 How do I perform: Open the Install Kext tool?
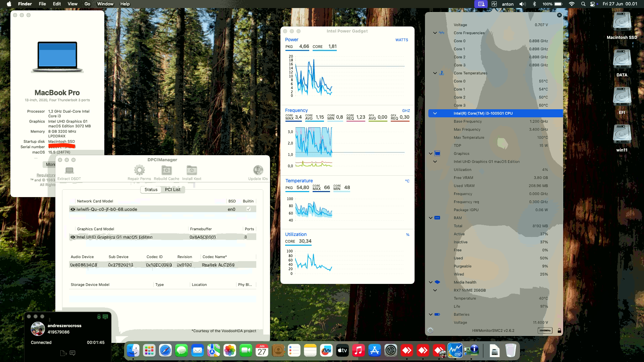point(192,171)
